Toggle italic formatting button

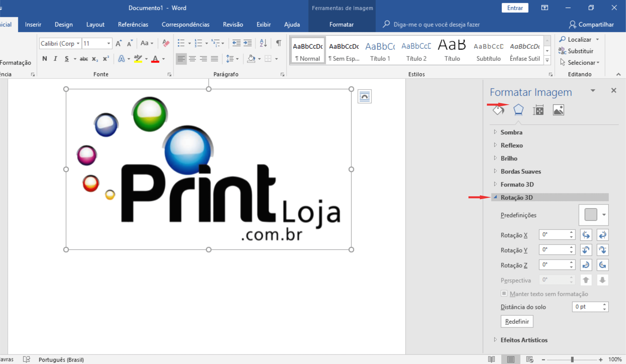pyautogui.click(x=55, y=59)
